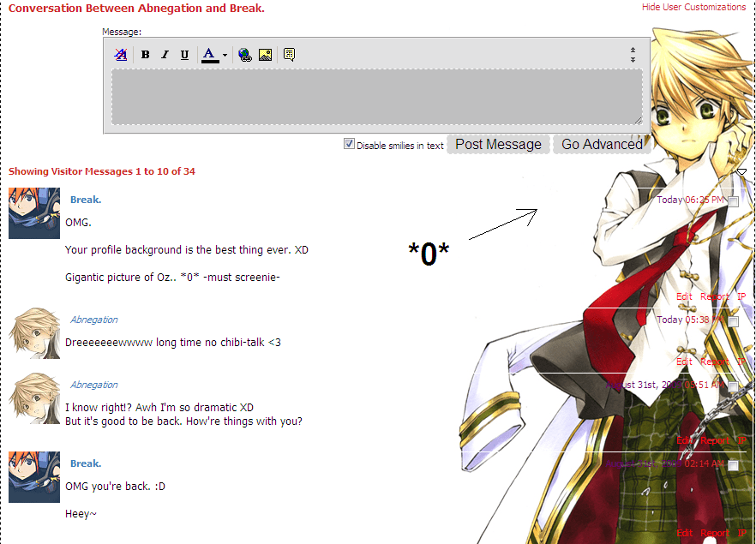This screenshot has width=756, height=544.
Task: Report the Today 05:38 PM message
Action: [715, 362]
